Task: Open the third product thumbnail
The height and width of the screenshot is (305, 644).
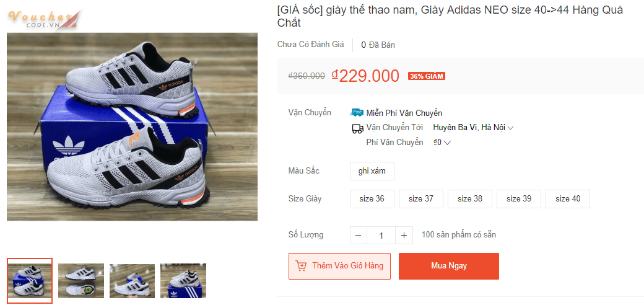Action: 132,280
